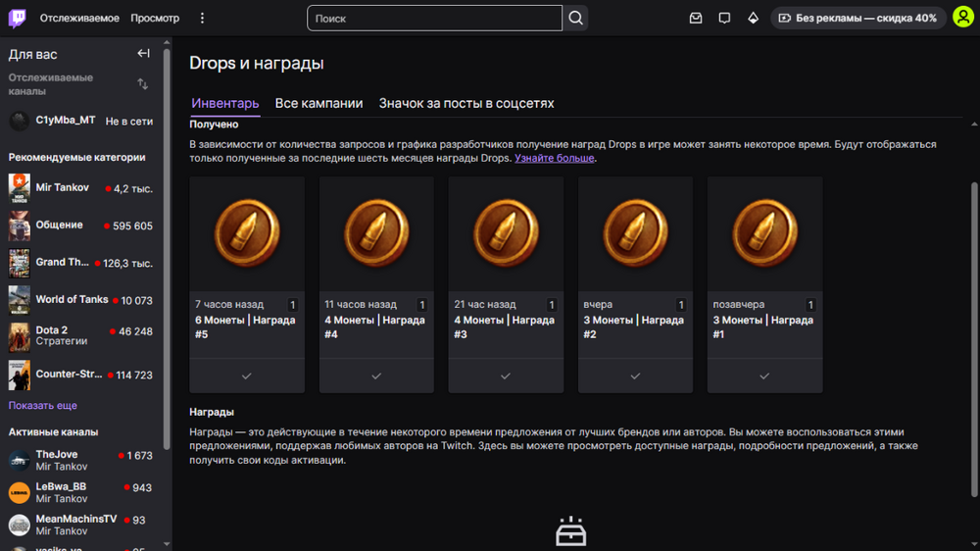Open the three-dot more menu
Screen dimensions: 980x551
202,18
